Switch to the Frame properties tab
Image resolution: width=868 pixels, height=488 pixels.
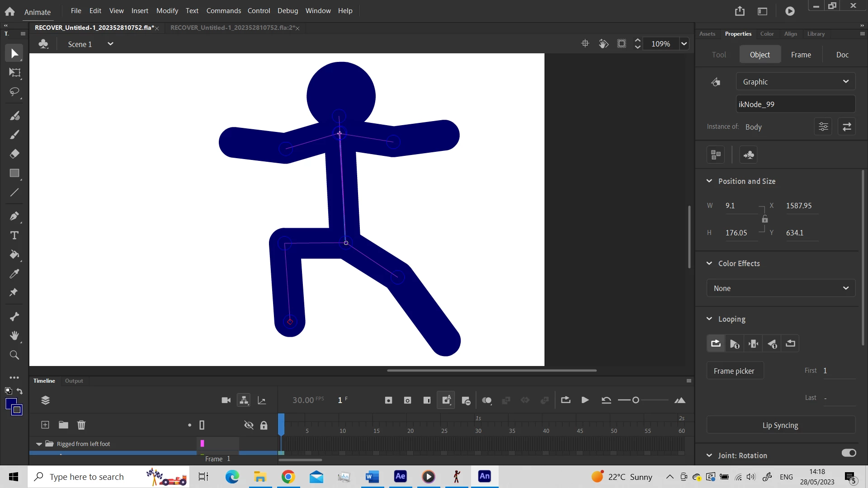(801, 55)
